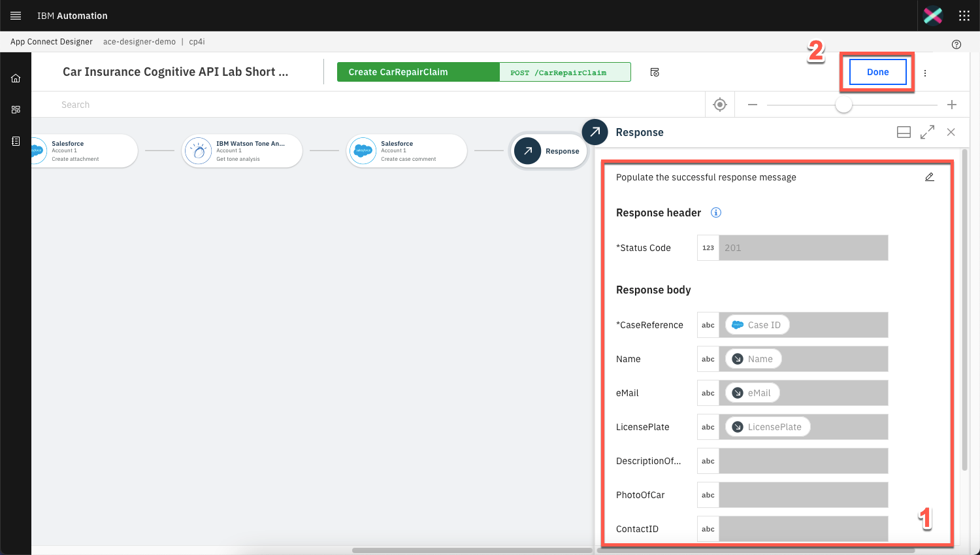Click the Done button
Image resolution: width=980 pixels, height=555 pixels.
[x=877, y=72]
